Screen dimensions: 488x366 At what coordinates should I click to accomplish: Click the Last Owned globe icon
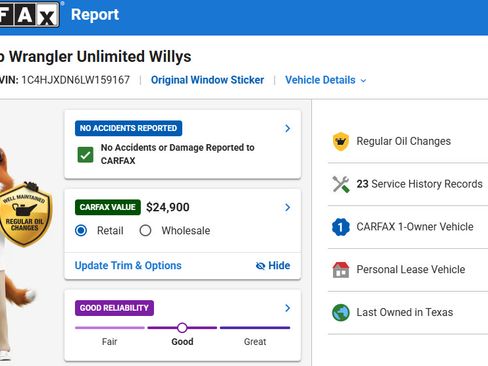click(341, 313)
